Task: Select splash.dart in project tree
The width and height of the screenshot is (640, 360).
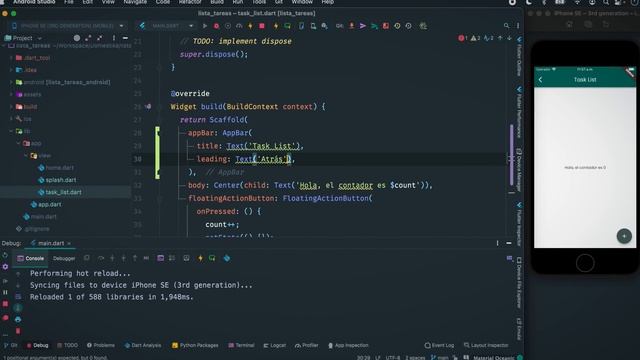Action: (61, 180)
